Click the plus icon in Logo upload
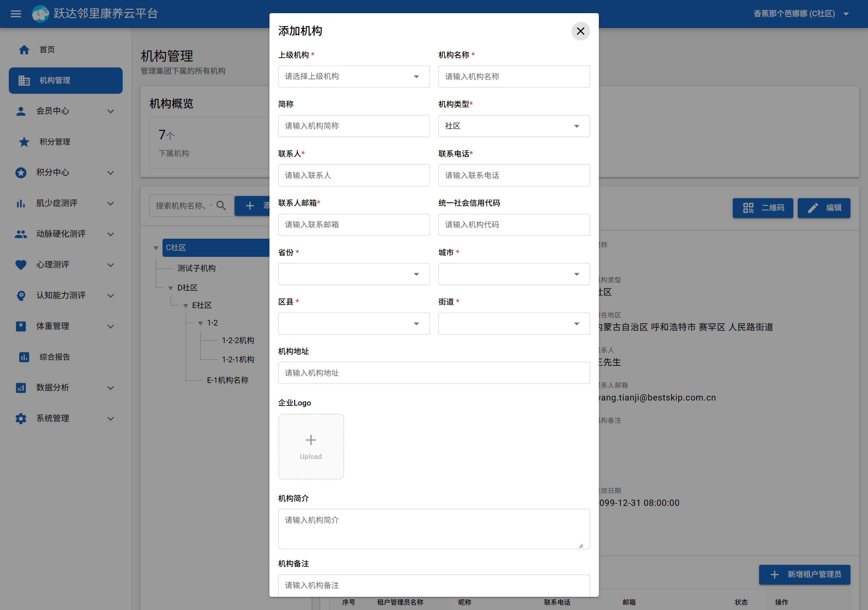Image resolution: width=868 pixels, height=610 pixels. (x=311, y=440)
